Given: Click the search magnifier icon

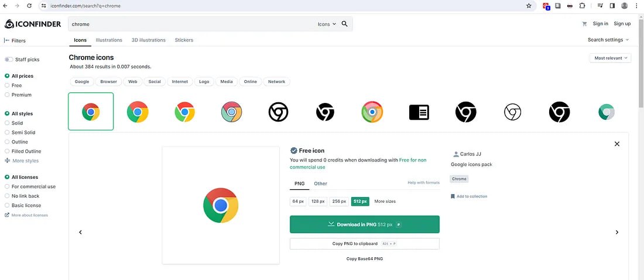Looking at the screenshot, I should 344,24.
